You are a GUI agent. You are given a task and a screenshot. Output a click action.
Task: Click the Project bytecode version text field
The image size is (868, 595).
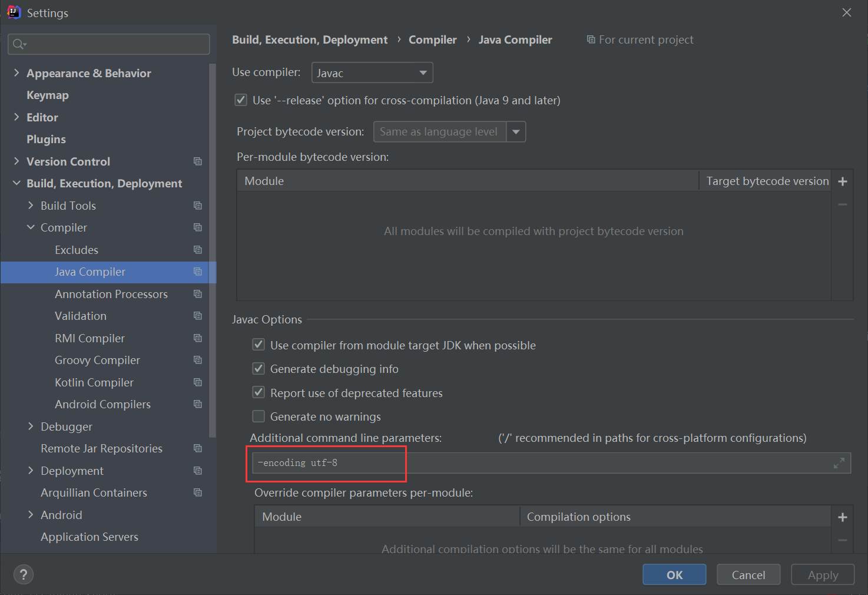(439, 132)
